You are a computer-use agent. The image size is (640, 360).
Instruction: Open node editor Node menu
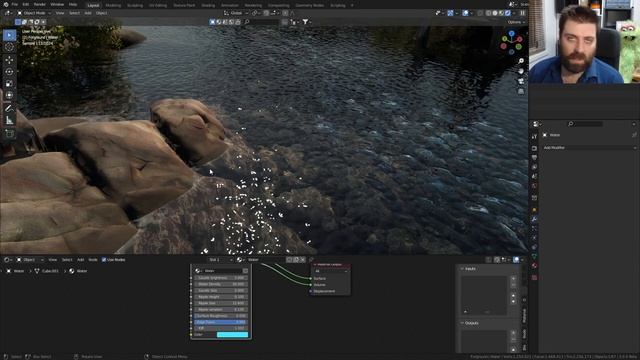pyautogui.click(x=93, y=260)
